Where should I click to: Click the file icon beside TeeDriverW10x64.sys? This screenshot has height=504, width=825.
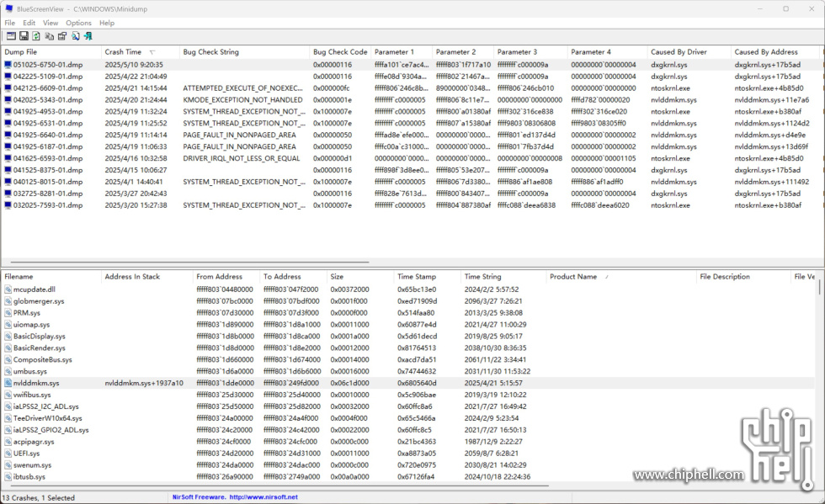pos(8,418)
